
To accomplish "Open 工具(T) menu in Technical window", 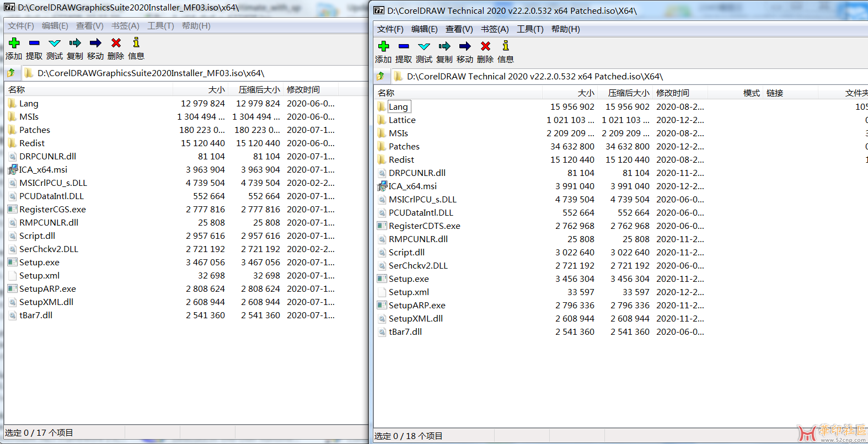I will (530, 29).
